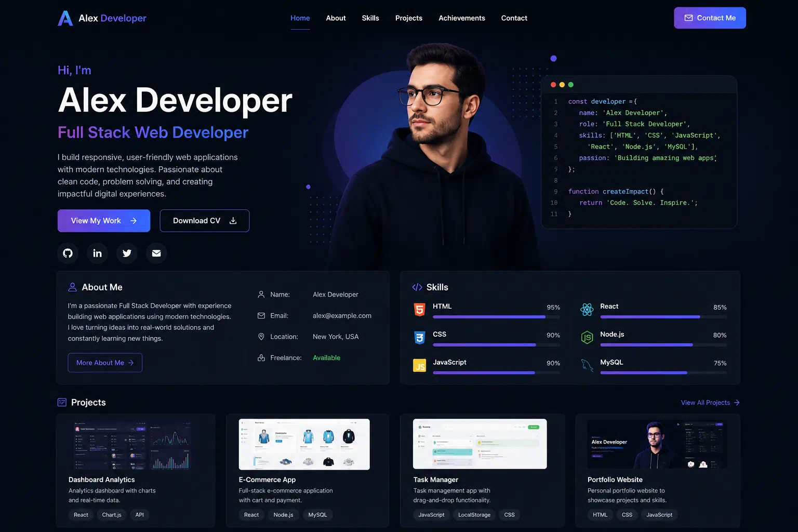The image size is (798, 532).
Task: Open the Achievements nav item
Action: 462,18
